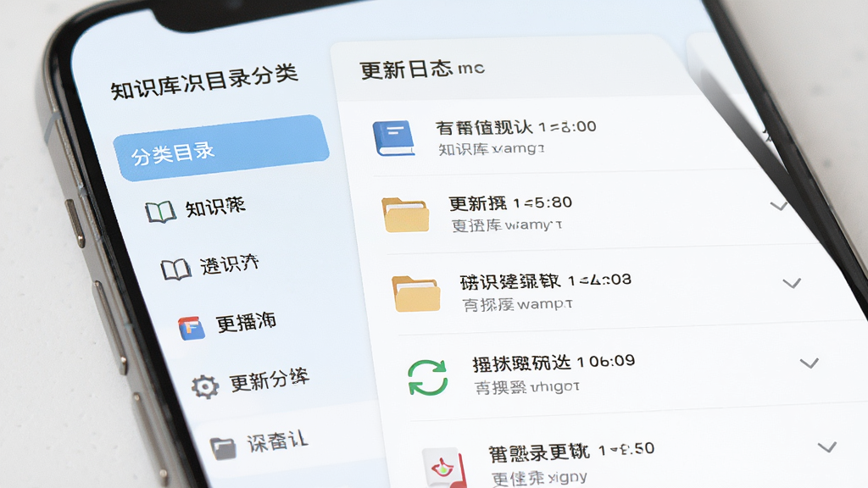868x488 pixels.
Task: Expand the row with the second folder icon
Action: tap(792, 283)
